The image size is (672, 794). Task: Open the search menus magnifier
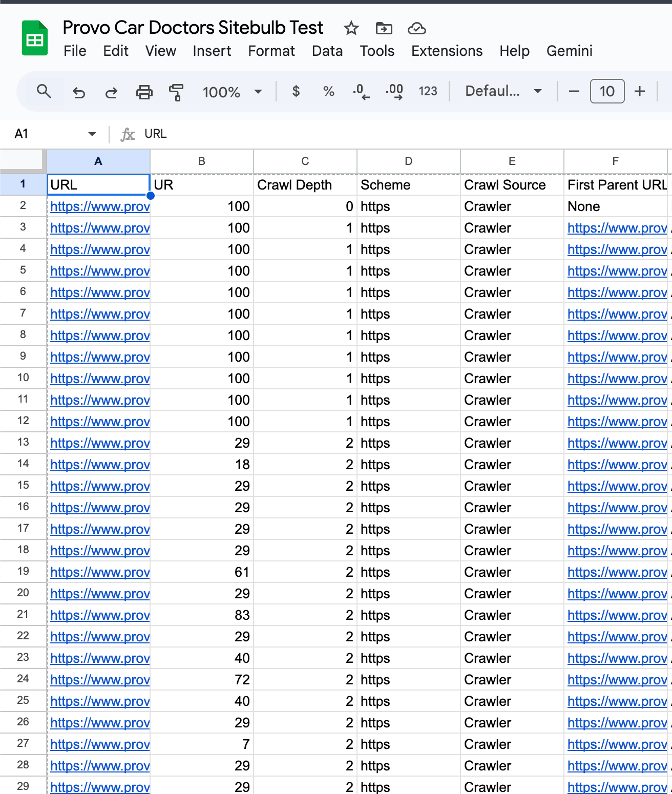point(44,92)
